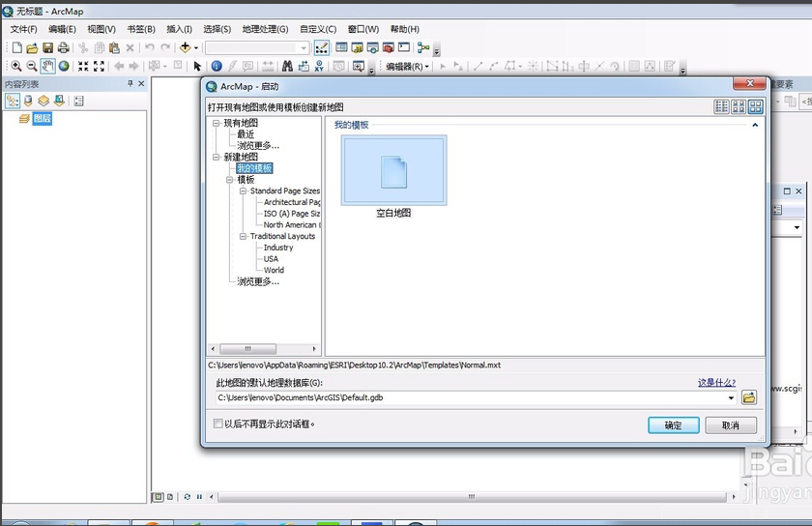Open Table of Contents options button
This screenshot has width=812, height=526.
pos(78,101)
